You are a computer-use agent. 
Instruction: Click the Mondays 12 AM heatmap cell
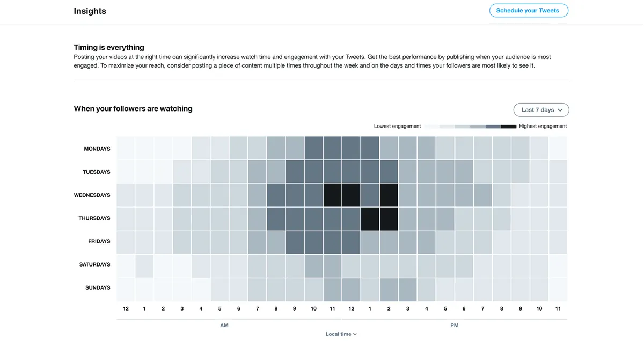tap(126, 149)
